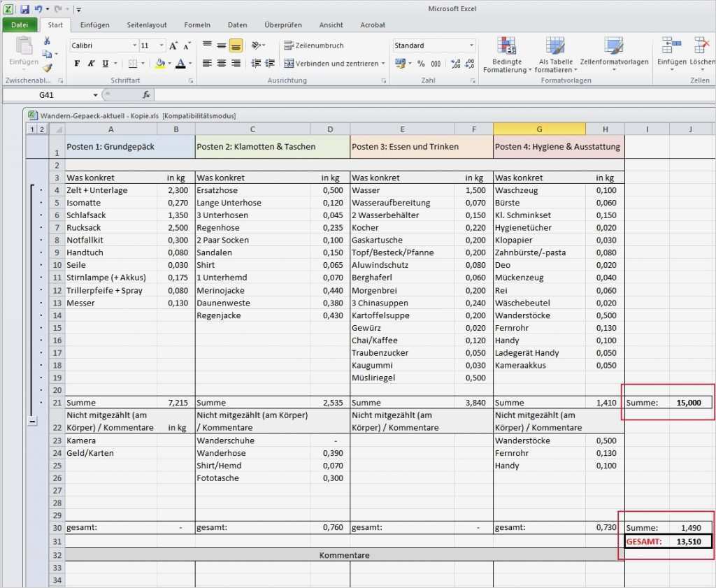Click Bedingte Formatierung button
The width and height of the screenshot is (716, 588).
[507, 55]
